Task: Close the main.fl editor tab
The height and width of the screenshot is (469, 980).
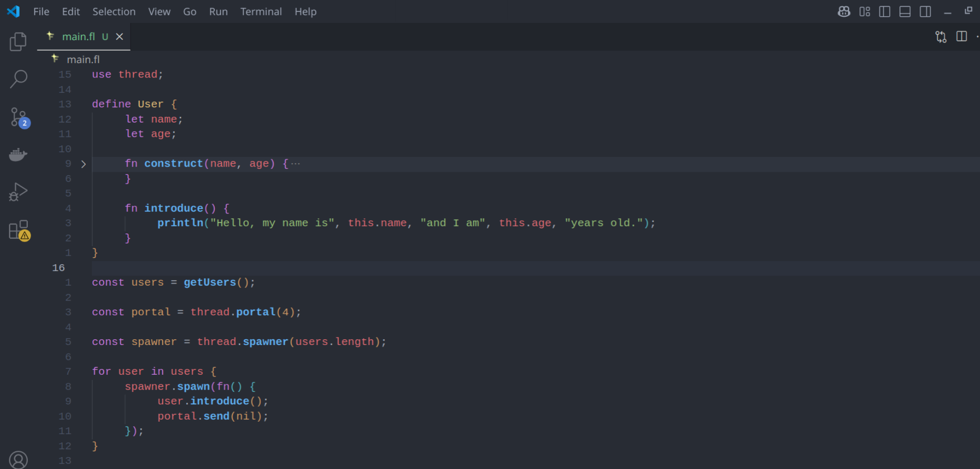Action: (120, 37)
